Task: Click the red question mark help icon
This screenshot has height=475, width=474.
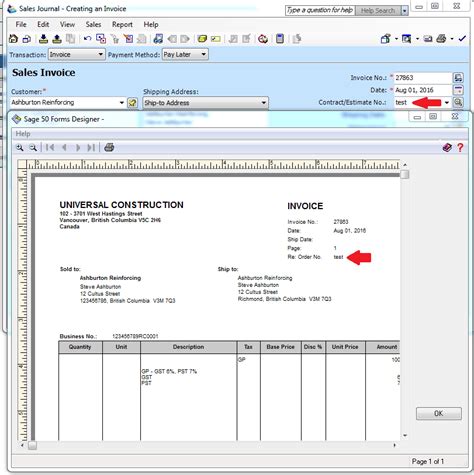Action: point(460,147)
